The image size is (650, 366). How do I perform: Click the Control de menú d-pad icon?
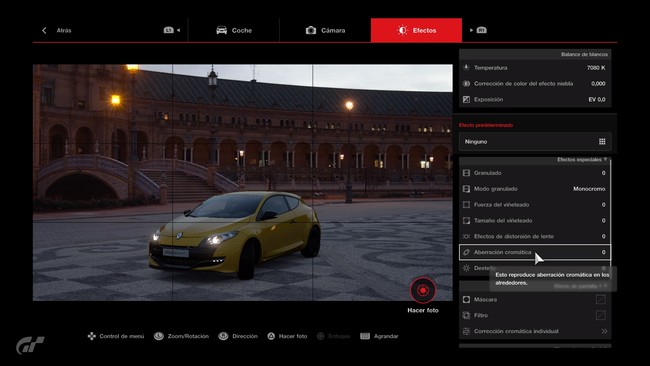pyautogui.click(x=92, y=336)
